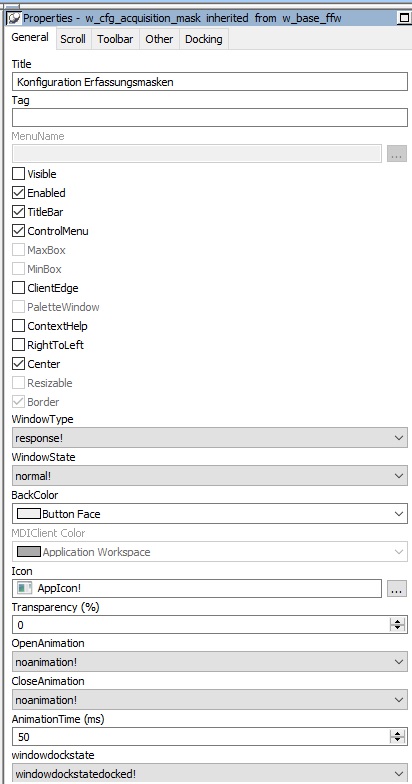This screenshot has height=784, width=412.
Task: Uncheck the Enabled checkbox
Action: click(18, 193)
